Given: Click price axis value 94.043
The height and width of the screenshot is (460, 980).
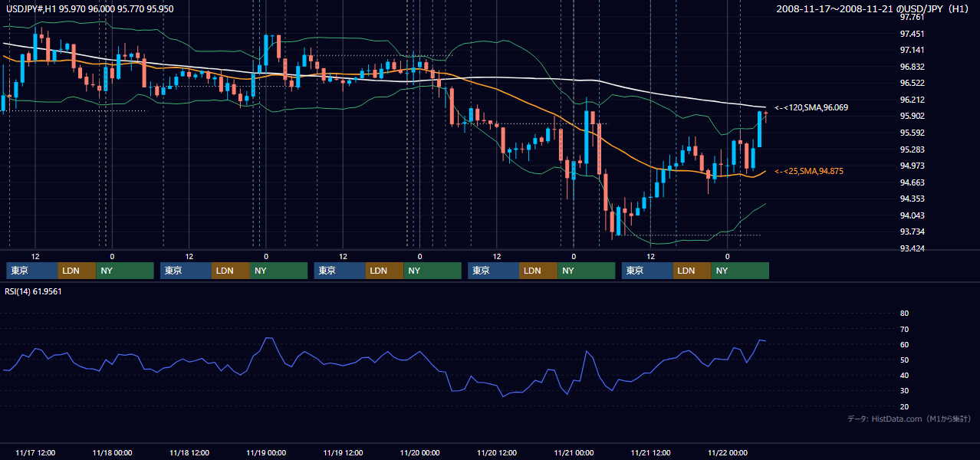Looking at the screenshot, I should [x=912, y=216].
